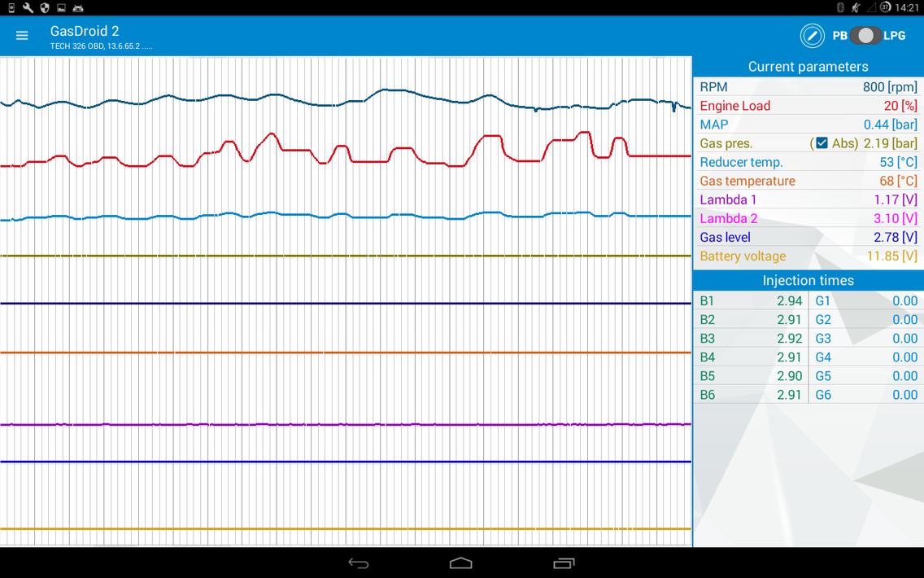Tap the purple Lambda 1 graph line
924x578 pixels.
point(346,425)
